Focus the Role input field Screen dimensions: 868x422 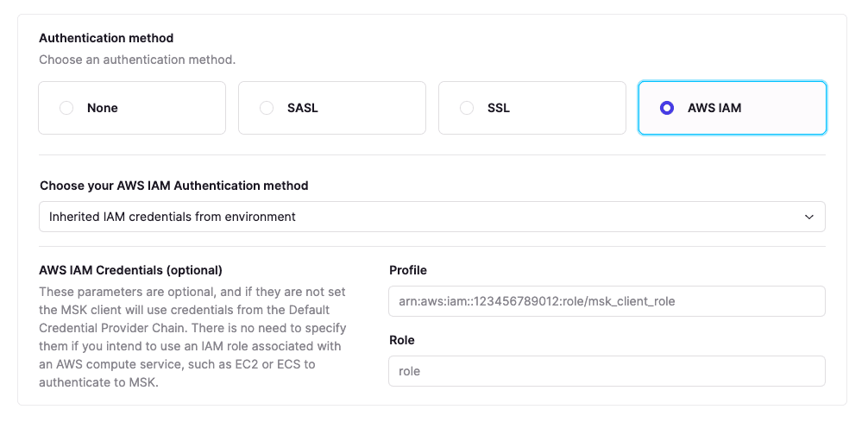607,371
